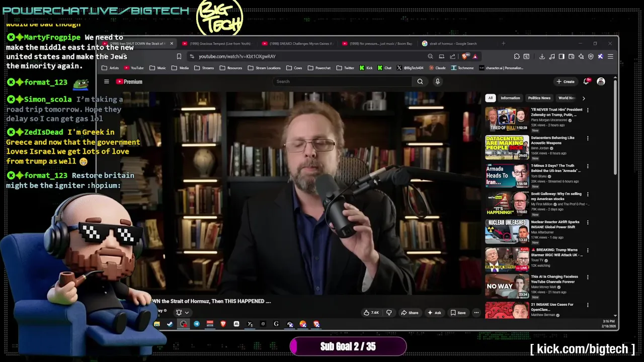The height and width of the screenshot is (362, 644).
Task: Select the Information filter chip
Action: 510,98
